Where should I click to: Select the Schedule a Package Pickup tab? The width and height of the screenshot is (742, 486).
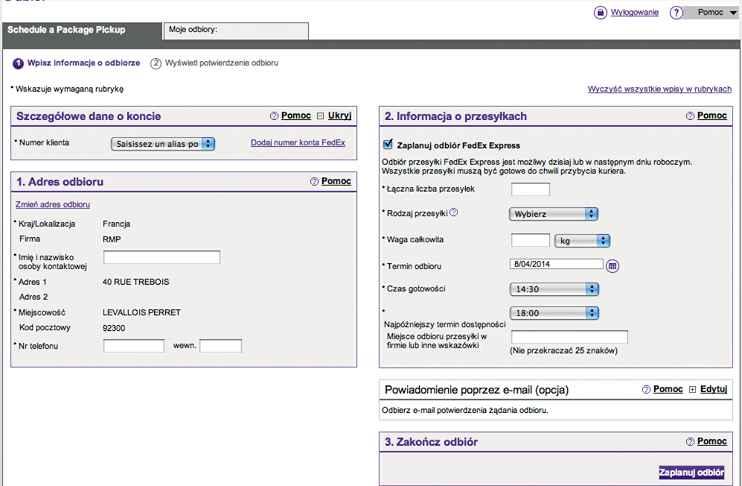coord(81,30)
